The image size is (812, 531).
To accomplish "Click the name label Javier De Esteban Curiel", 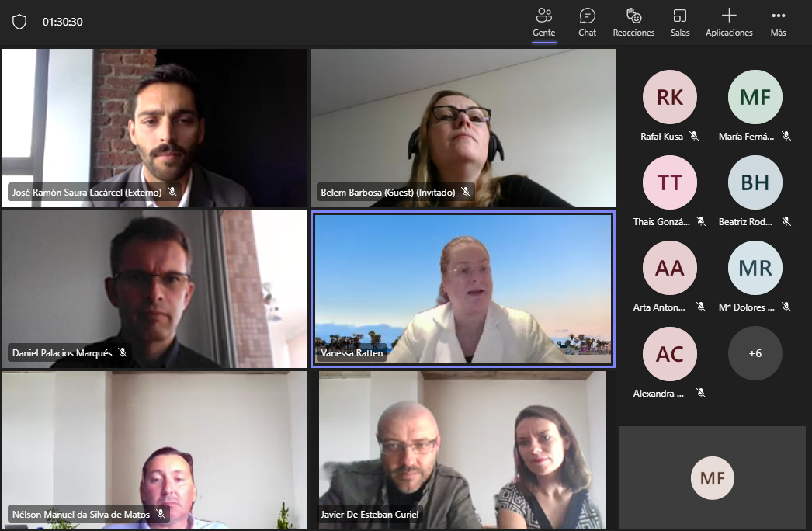I will (370, 515).
